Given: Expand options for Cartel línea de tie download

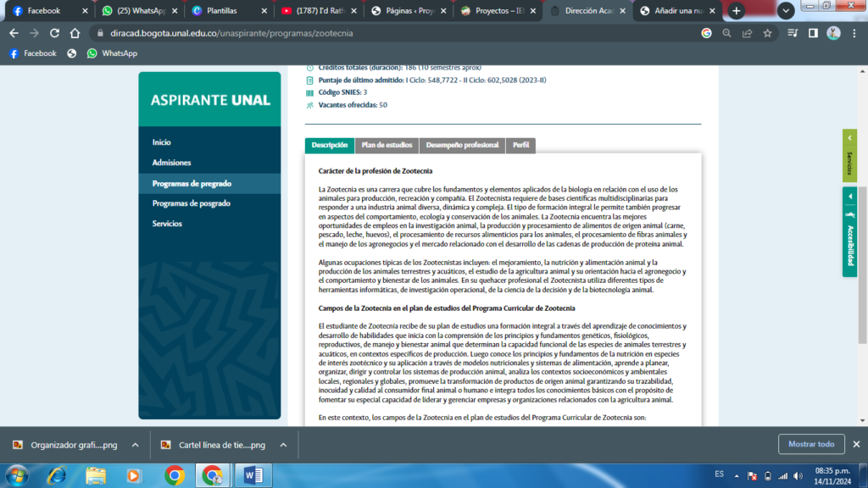Looking at the screenshot, I should (x=283, y=444).
